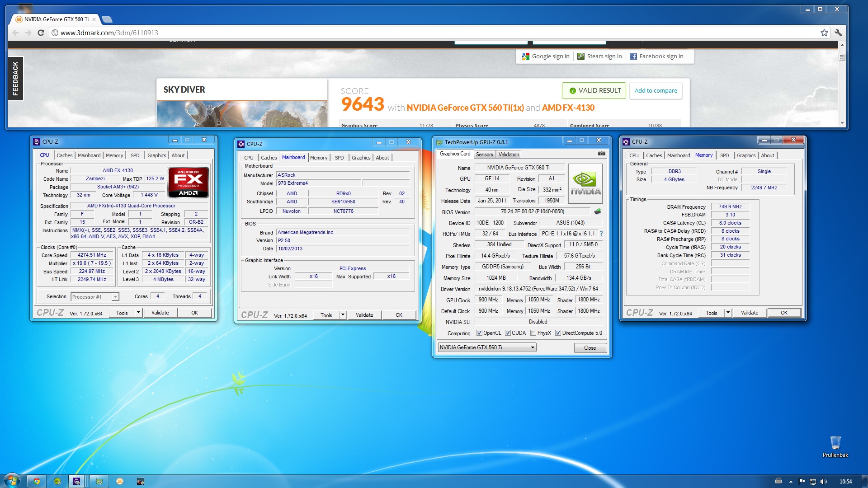
Task: Expand Tools dropdown arrow in Memory CPU-Z window
Action: tap(728, 313)
